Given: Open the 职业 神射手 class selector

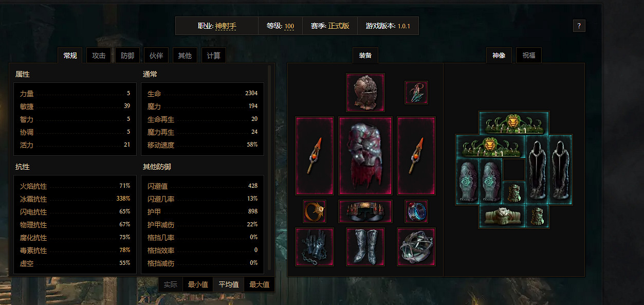Looking at the screenshot, I should (x=217, y=26).
